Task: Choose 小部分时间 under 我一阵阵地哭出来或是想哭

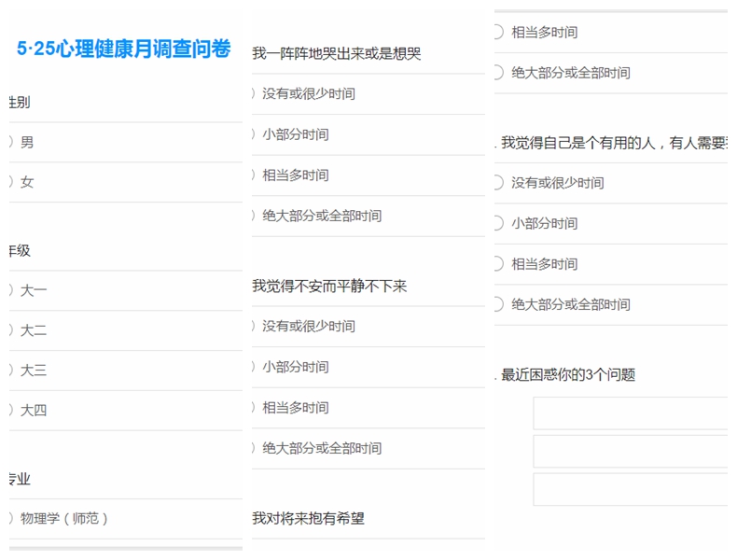Action: coord(295,134)
